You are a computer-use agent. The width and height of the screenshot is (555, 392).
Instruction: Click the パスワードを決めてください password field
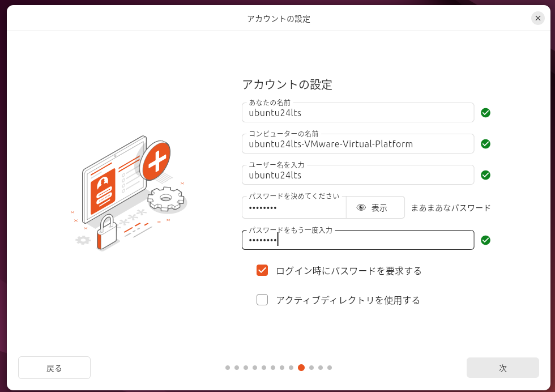coord(293,208)
